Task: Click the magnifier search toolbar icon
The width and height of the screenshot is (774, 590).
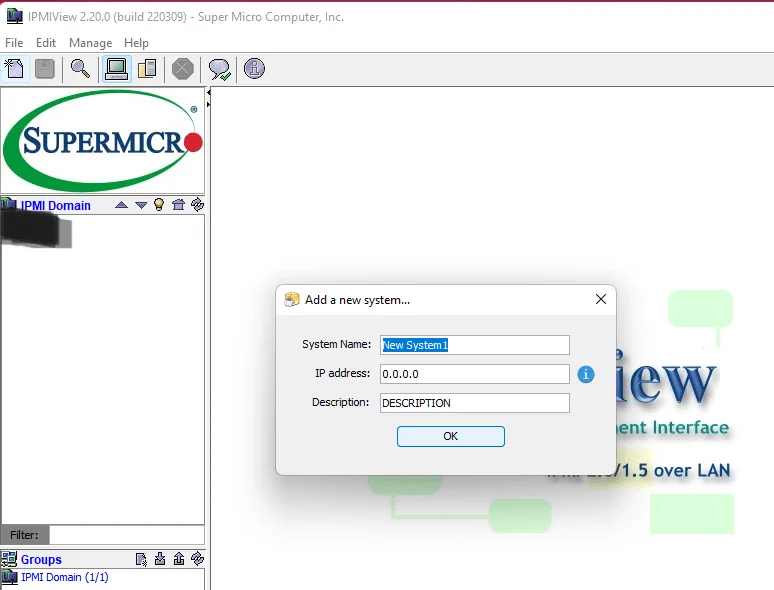Action: click(x=80, y=69)
